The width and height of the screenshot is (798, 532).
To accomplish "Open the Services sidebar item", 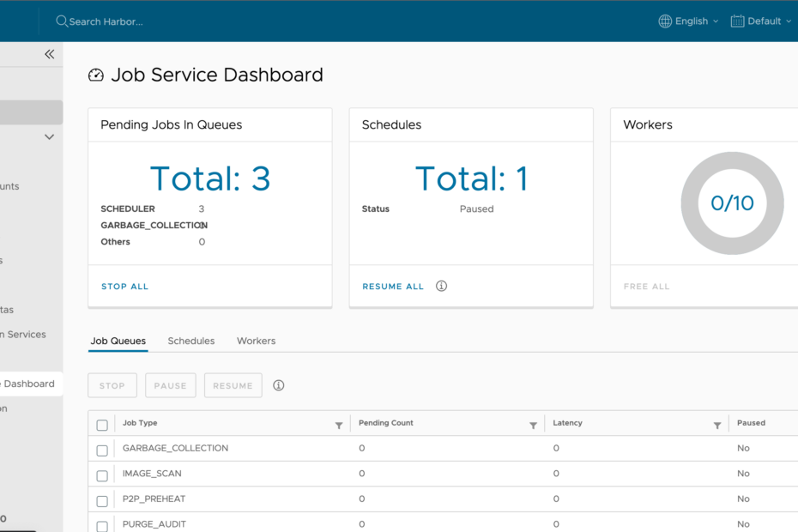I will pyautogui.click(x=23, y=335).
